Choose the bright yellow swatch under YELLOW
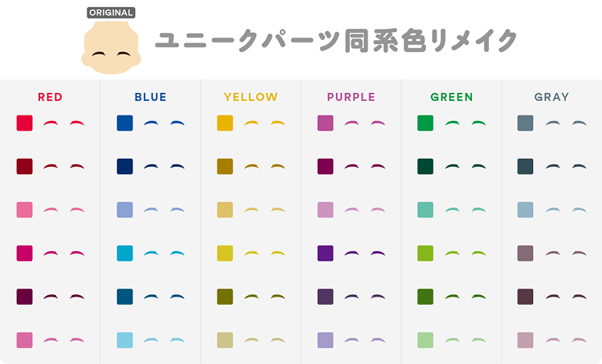 pos(225,123)
